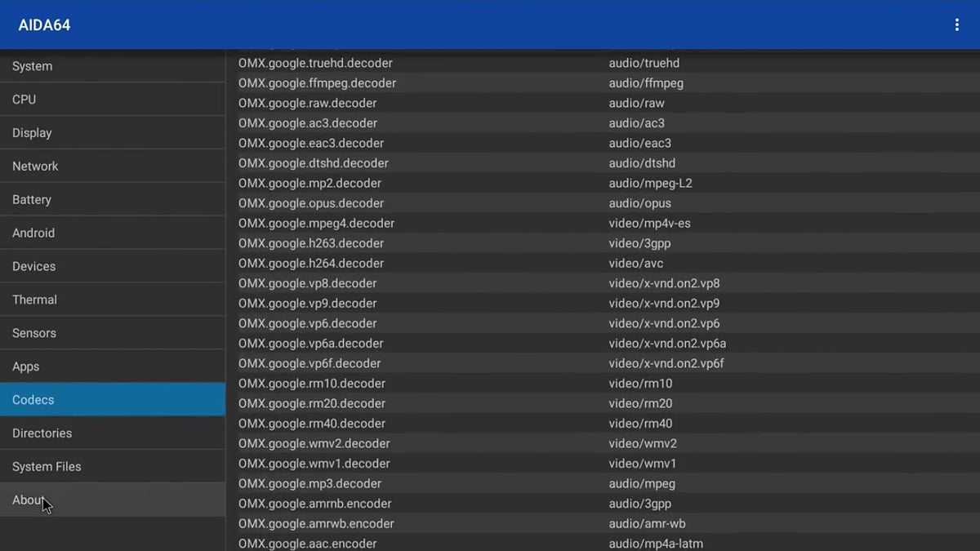Click the audio/truehd value
The height and width of the screenshot is (551, 980).
(644, 63)
